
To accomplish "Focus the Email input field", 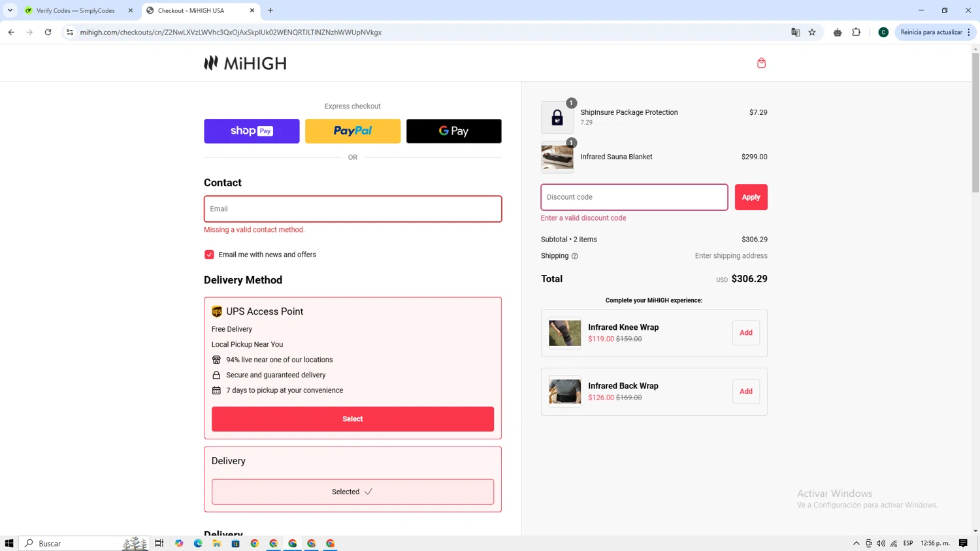I will point(353,209).
